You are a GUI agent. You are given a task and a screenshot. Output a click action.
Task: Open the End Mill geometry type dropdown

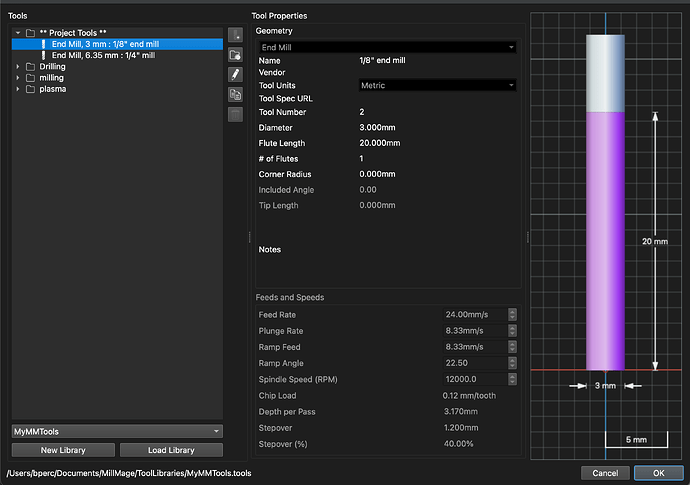387,47
